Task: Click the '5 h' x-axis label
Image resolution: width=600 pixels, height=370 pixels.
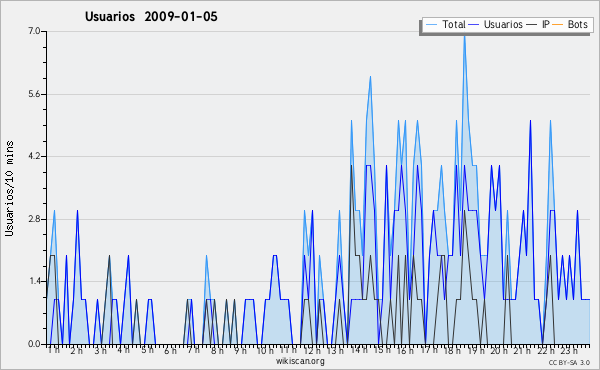Action: pyautogui.click(x=147, y=350)
